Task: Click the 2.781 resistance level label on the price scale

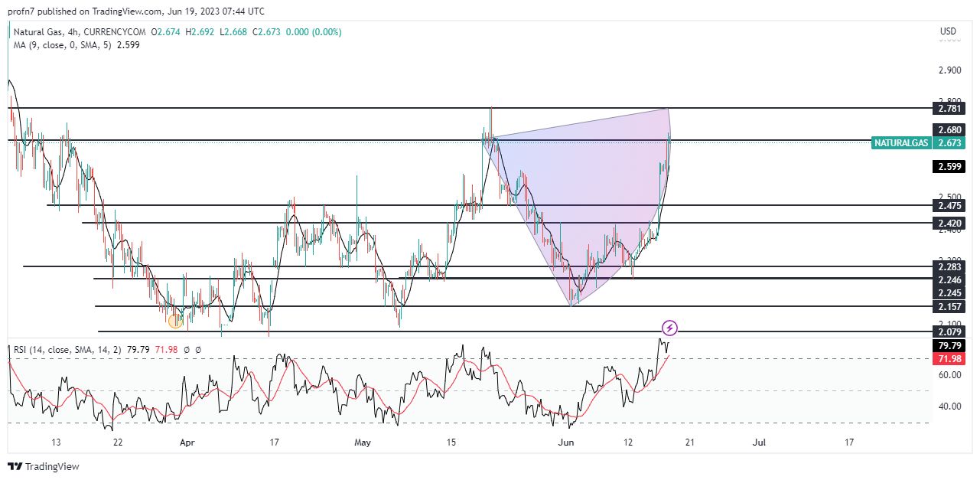Action: tap(949, 109)
